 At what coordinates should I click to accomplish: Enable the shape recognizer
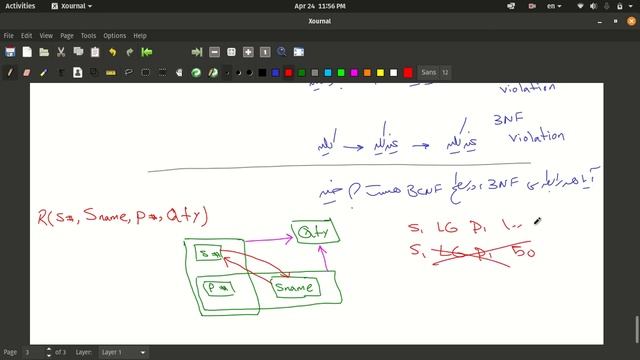click(x=94, y=73)
